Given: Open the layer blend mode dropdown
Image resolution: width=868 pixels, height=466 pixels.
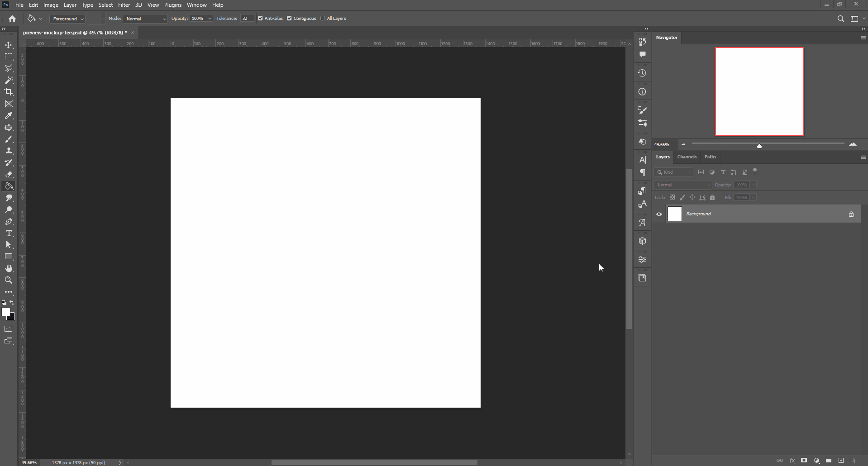Looking at the screenshot, I should click(x=682, y=185).
